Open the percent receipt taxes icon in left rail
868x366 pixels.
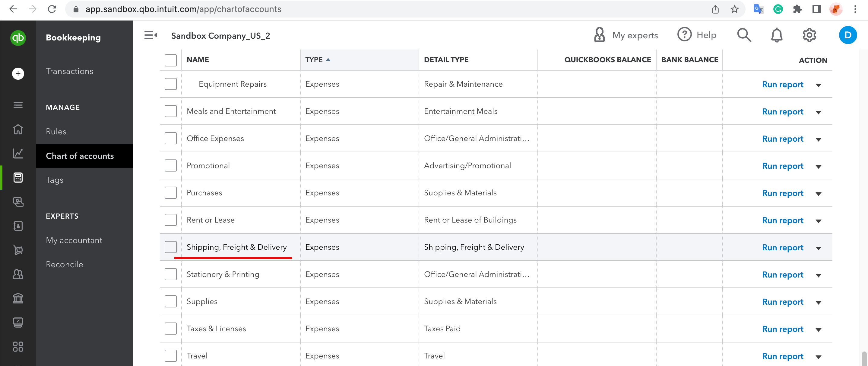pyautogui.click(x=18, y=323)
